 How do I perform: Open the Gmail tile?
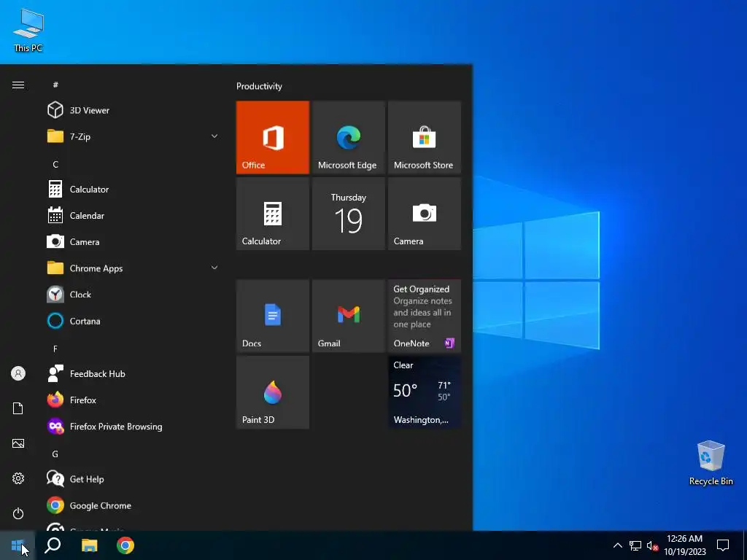click(348, 316)
